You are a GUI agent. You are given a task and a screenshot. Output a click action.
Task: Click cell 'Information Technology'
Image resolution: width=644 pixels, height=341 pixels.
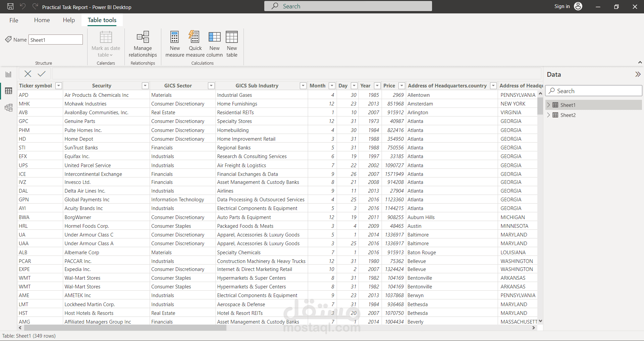[x=177, y=200]
